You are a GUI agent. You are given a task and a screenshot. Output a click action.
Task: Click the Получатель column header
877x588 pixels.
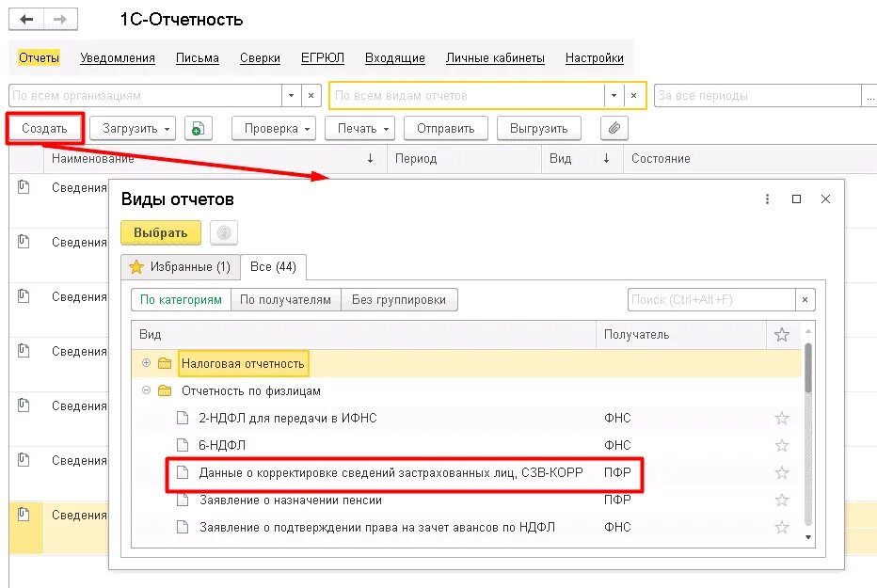click(x=680, y=335)
